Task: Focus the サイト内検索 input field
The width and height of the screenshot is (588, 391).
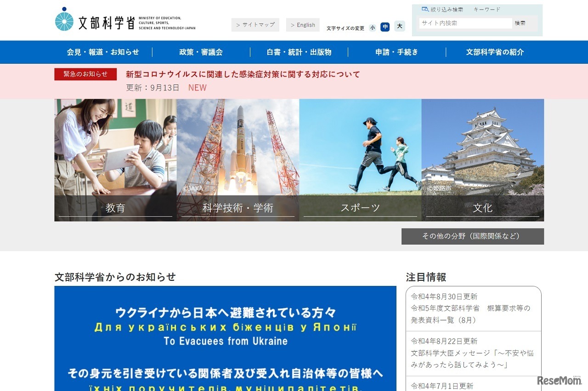Action: click(x=465, y=23)
